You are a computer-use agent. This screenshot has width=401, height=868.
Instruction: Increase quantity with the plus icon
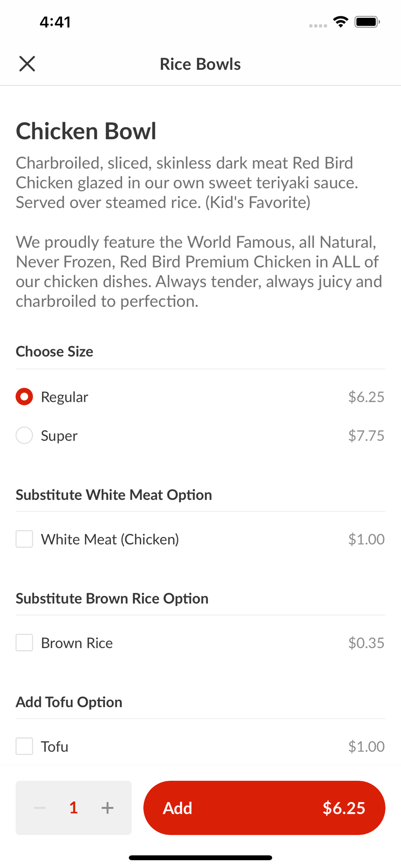pyautogui.click(x=108, y=808)
